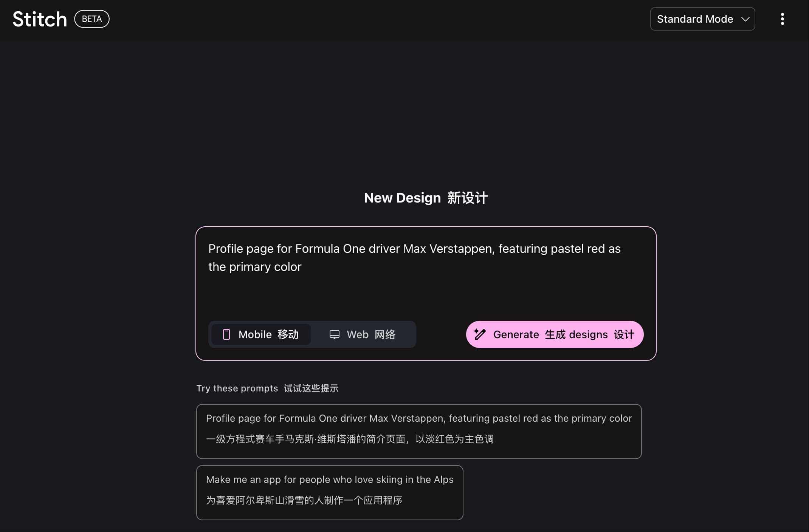This screenshot has width=809, height=532.
Task: Click the Chinese line of the skiing suggestion
Action: point(304,500)
